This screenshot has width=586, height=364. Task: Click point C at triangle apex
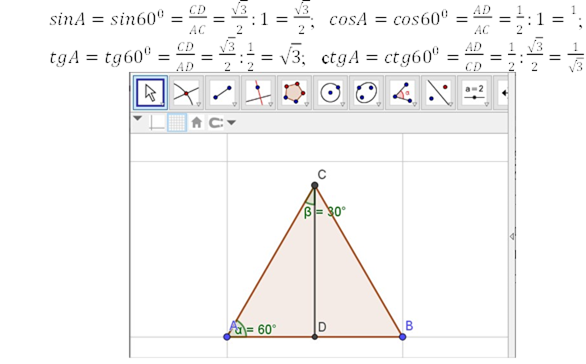[315, 185]
